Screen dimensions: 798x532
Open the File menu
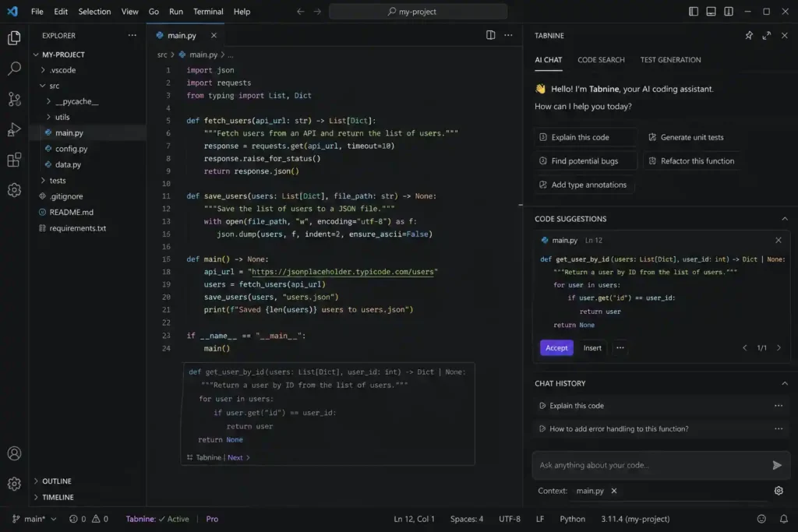click(x=37, y=11)
